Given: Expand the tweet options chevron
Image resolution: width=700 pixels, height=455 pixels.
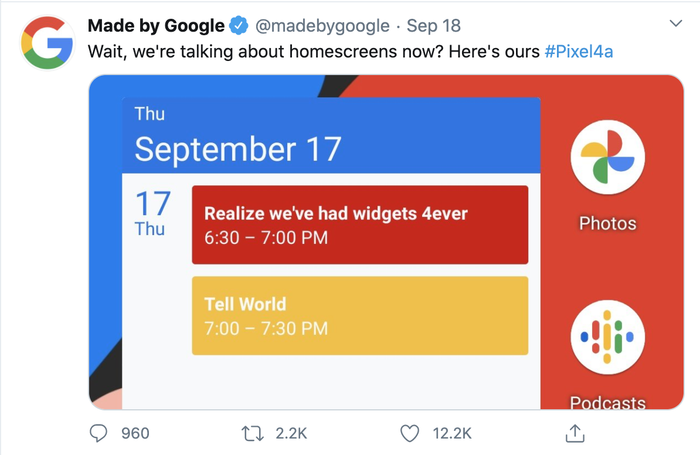Looking at the screenshot, I should 673,22.
